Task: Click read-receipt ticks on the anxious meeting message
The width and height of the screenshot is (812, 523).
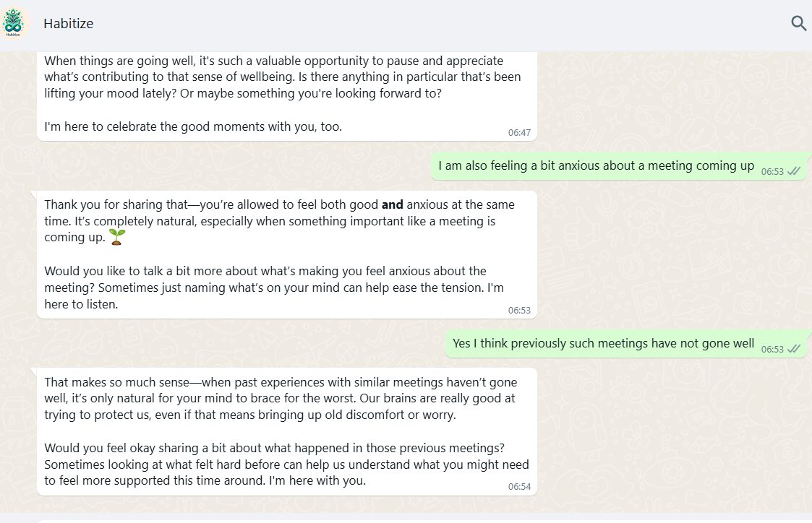Action: (x=793, y=171)
